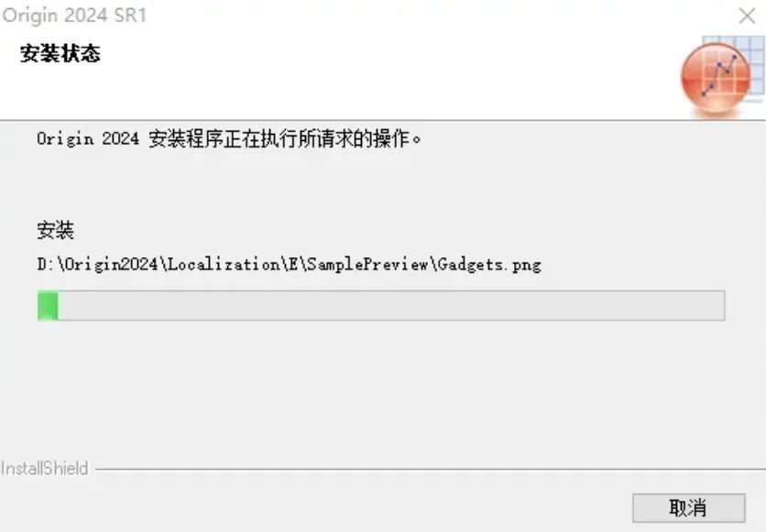The width and height of the screenshot is (766, 532).
Task: Click Gadgets.png at the end of the path
Action: click(489, 265)
